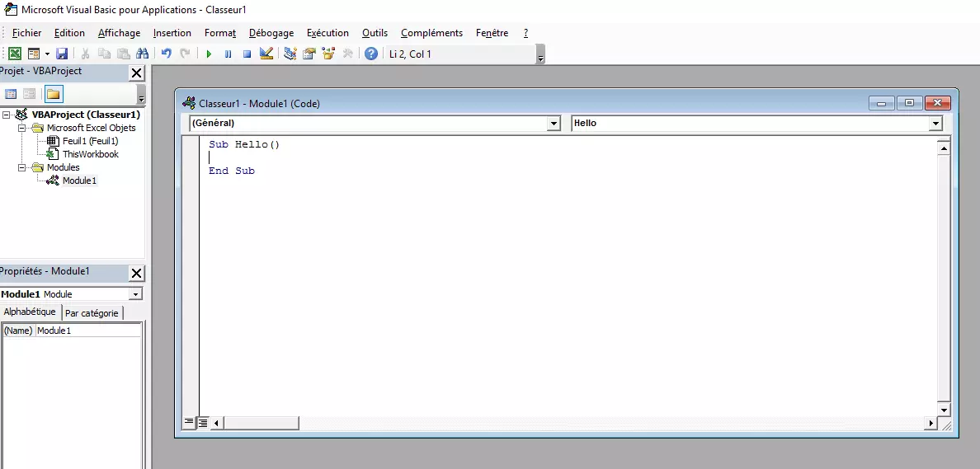The image size is (980, 469).
Task: Click code window horizontal scrollbar left arrow
Action: click(x=217, y=423)
